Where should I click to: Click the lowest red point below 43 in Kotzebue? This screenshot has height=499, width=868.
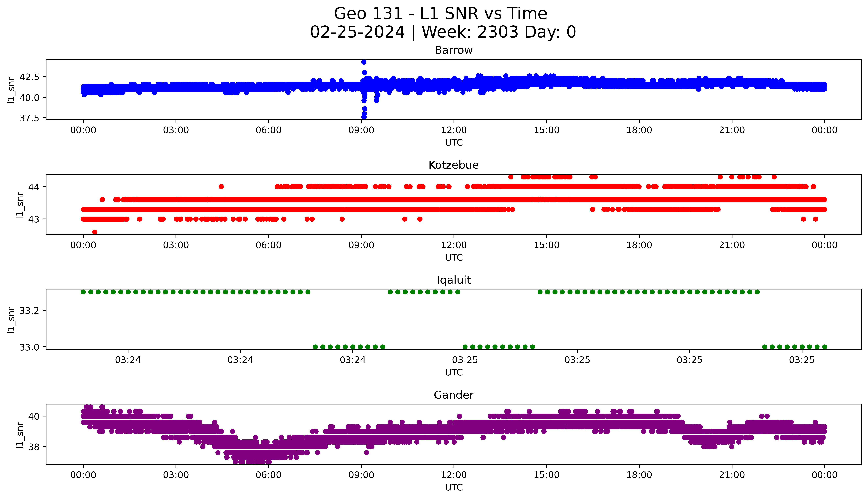click(x=95, y=232)
